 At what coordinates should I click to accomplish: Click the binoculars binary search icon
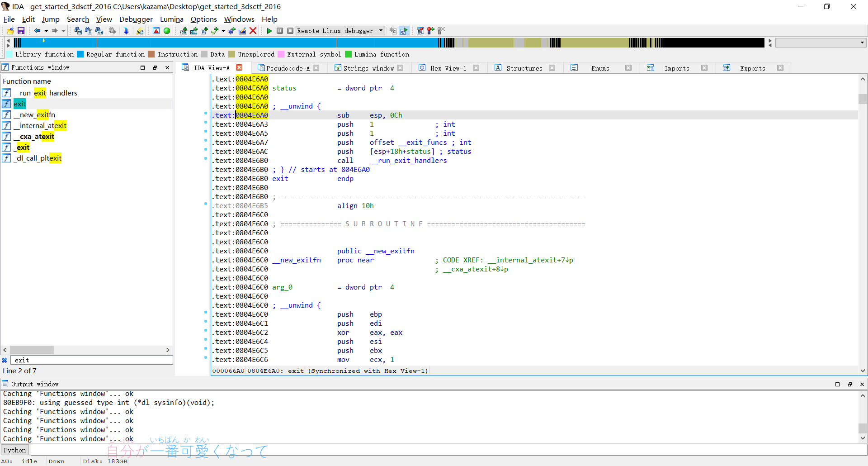point(99,31)
